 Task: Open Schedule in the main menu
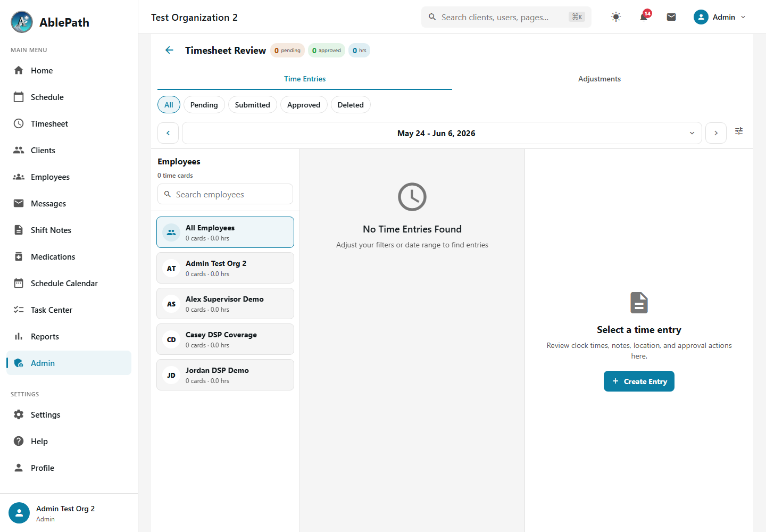[x=69, y=97]
